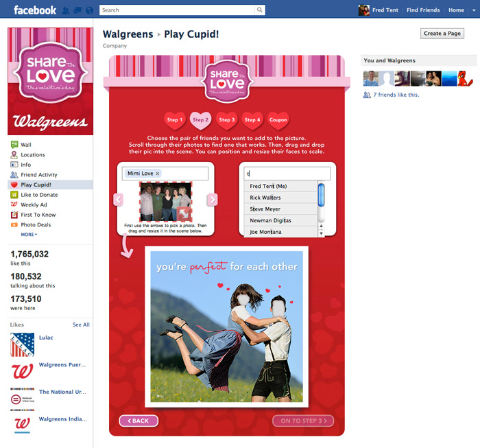Show previous photo with left arrow
The image size is (480, 448).
pos(118,200)
